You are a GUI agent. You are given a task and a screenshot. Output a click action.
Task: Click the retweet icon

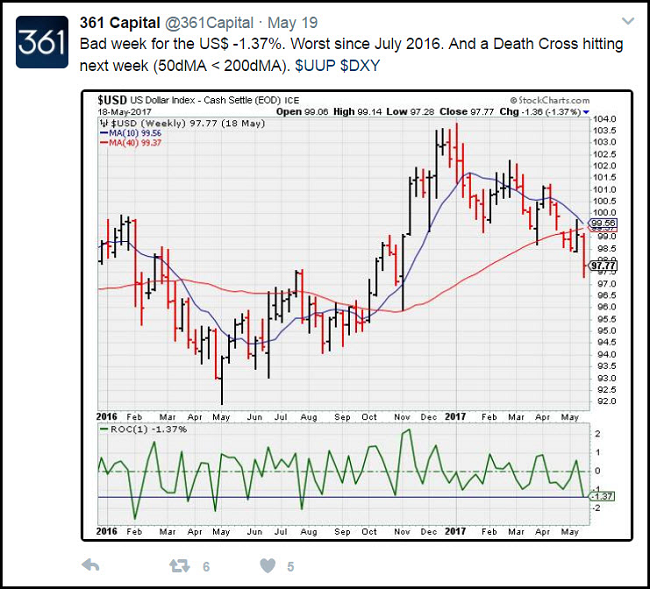179,566
